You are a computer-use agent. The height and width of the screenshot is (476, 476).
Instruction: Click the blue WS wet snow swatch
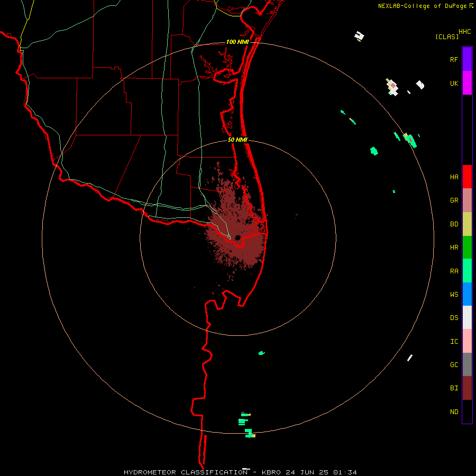pos(467,294)
